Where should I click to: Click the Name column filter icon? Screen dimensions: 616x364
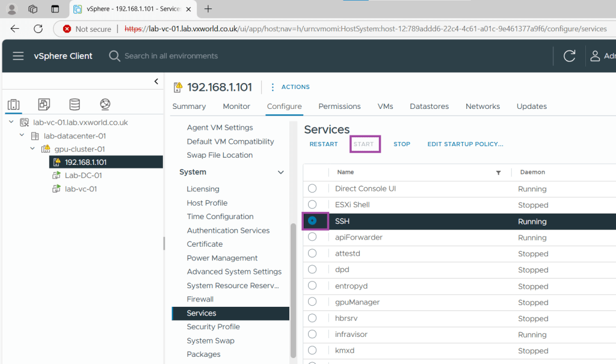(498, 173)
